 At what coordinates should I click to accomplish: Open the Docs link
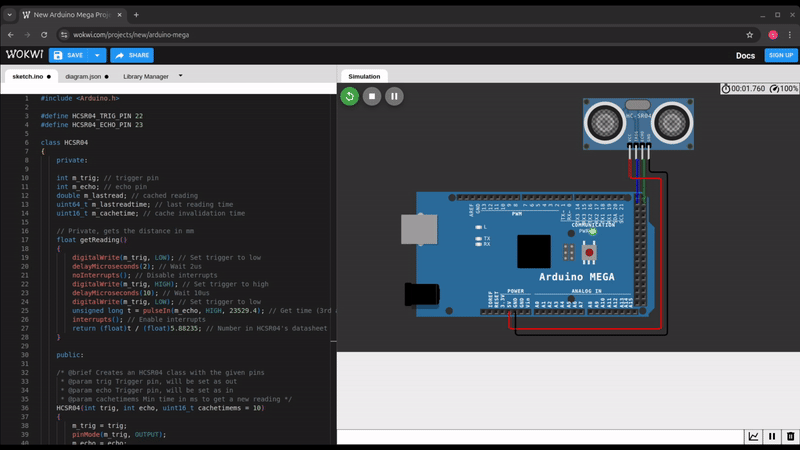click(x=745, y=56)
